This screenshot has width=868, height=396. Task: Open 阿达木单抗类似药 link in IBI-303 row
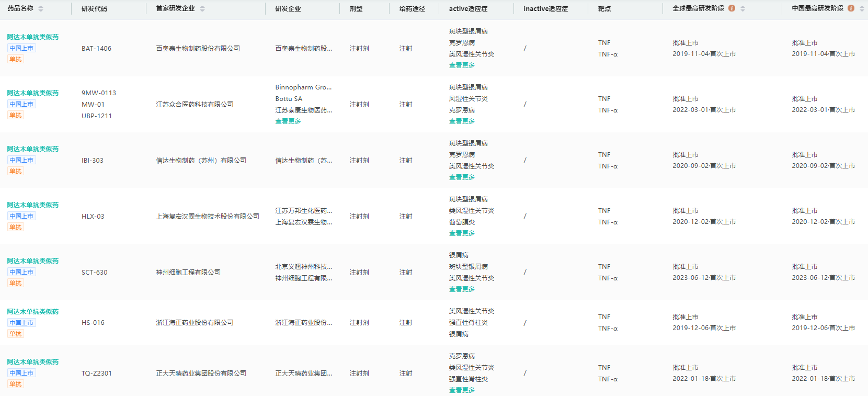coord(33,149)
